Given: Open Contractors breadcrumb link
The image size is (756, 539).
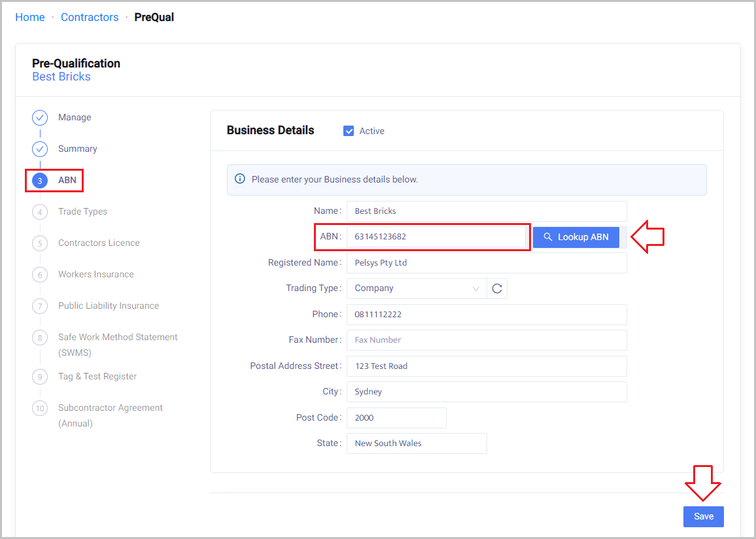Looking at the screenshot, I should point(90,17).
